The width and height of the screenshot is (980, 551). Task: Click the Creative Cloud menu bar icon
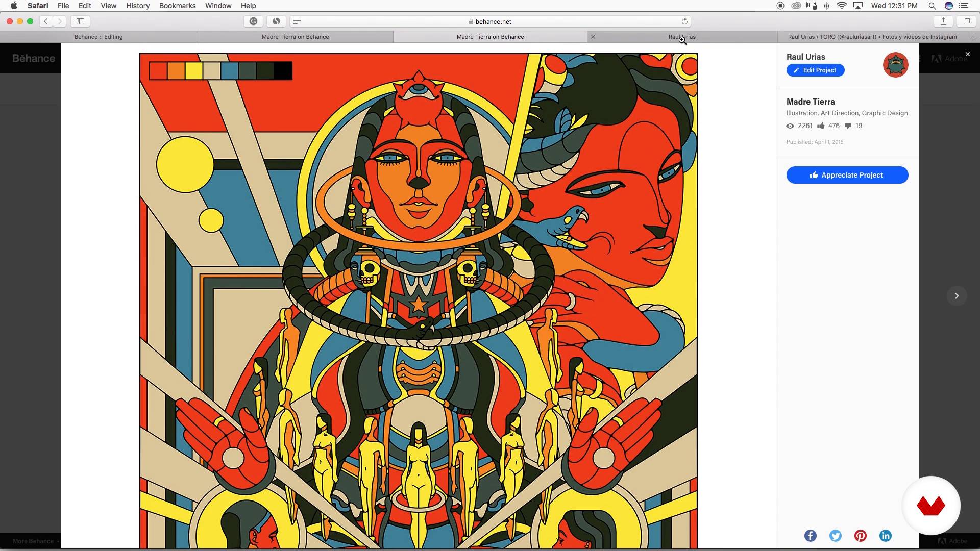[796, 6]
